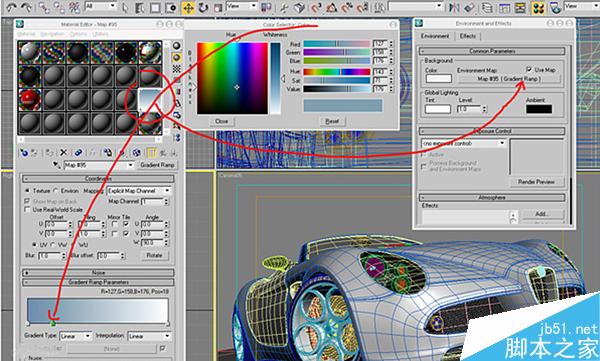Select the Select and Link tool
Screen dimensions: 600x361
click(x=44, y=7)
